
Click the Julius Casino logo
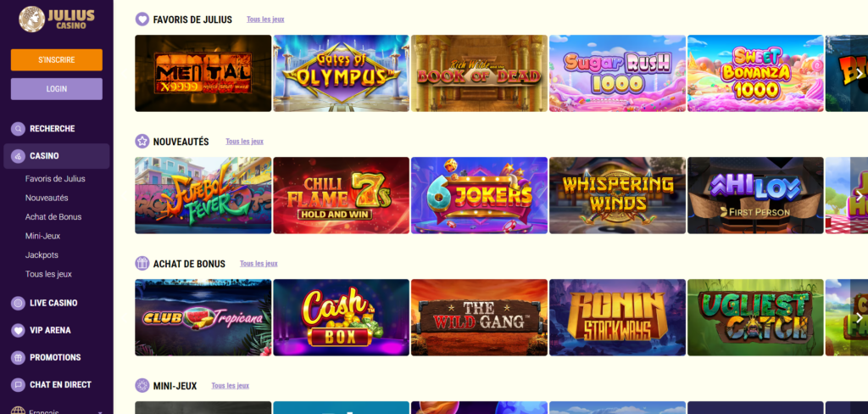point(57,19)
